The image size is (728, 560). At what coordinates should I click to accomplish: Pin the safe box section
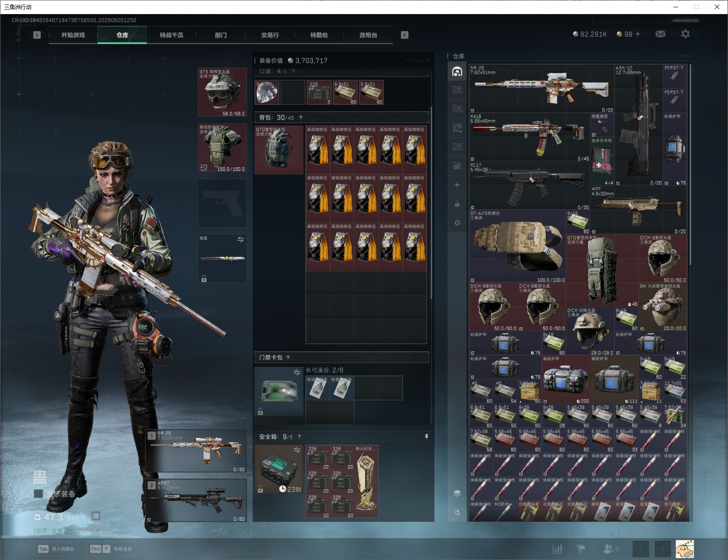(x=426, y=437)
